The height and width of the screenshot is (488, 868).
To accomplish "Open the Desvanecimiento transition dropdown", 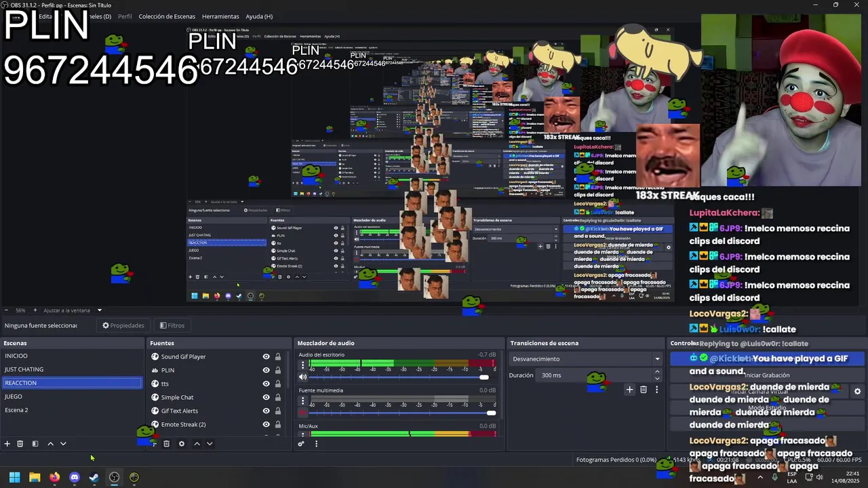I will coord(586,359).
